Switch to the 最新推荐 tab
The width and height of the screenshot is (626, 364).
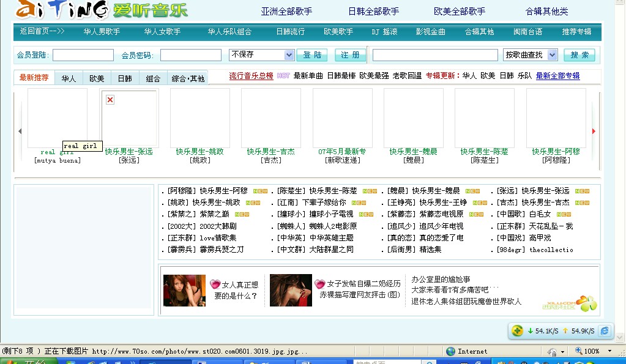click(34, 78)
